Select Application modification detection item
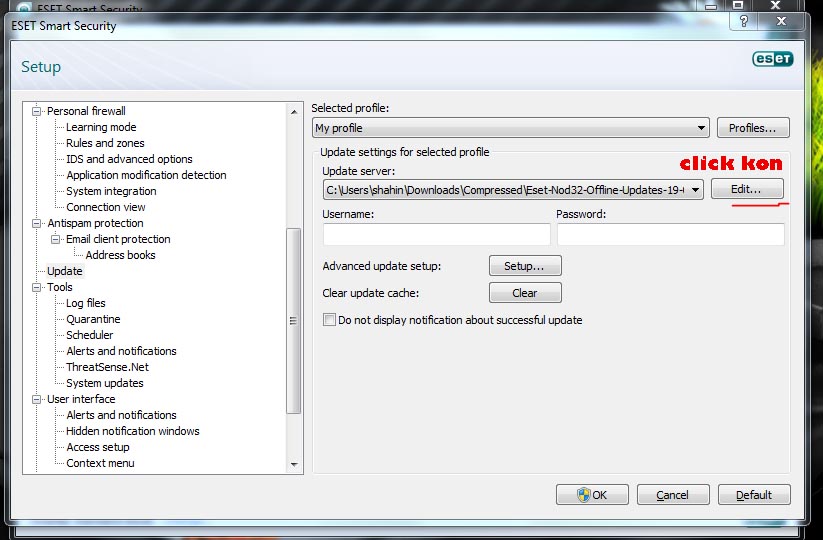This screenshot has width=823, height=540. (146, 175)
